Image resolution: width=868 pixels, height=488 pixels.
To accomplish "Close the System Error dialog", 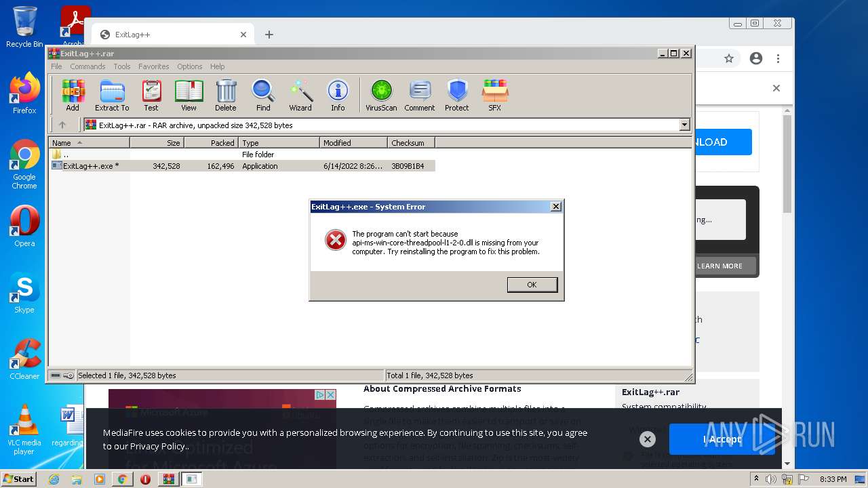I will 556,207.
